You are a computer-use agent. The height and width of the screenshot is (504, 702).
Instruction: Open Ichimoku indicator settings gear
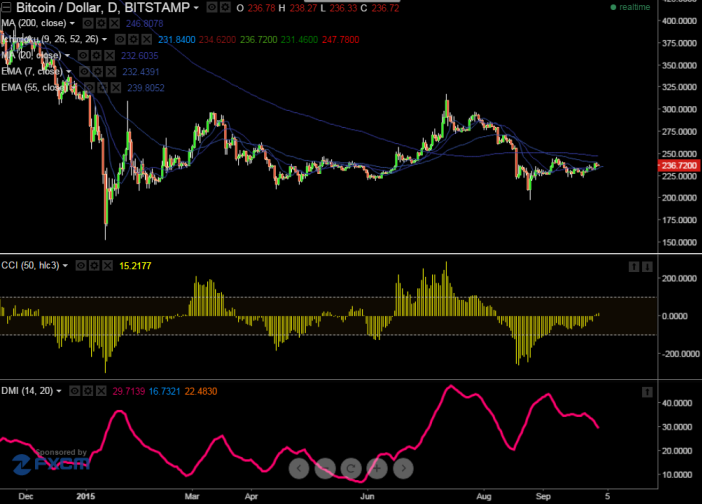point(133,39)
